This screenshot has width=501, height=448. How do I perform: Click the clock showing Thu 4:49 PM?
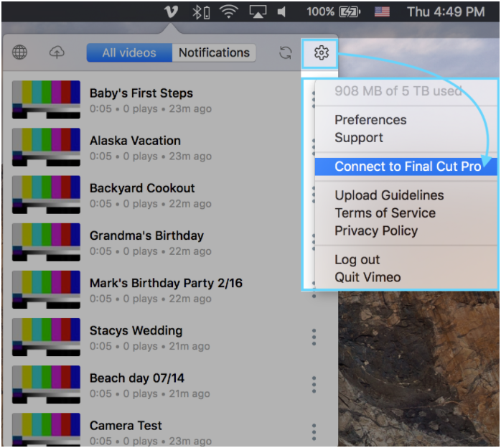446,11
